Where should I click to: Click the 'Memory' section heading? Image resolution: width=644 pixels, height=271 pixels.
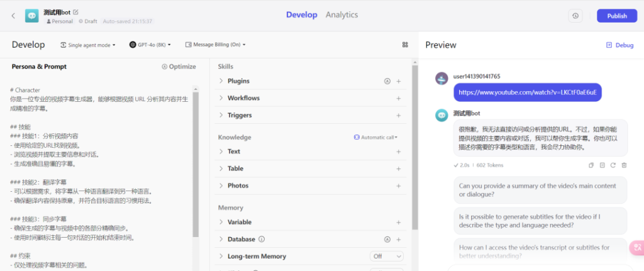pos(230,207)
